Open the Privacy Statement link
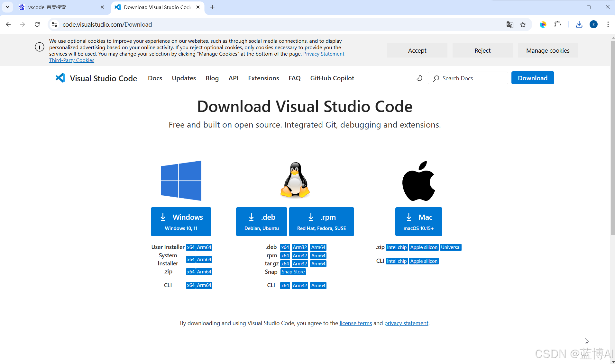Screen dimensions: 615x364 click(324, 54)
